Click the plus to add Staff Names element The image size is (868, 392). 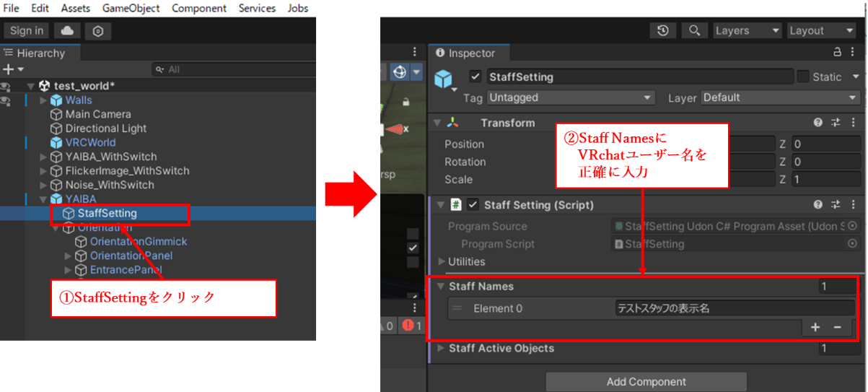[815, 327]
